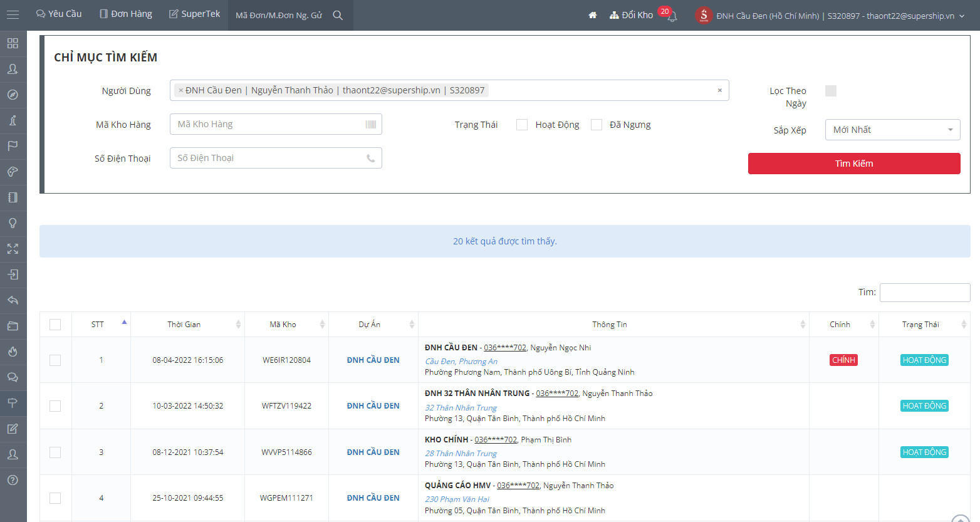The image size is (980, 522).
Task: Select row 4 checkbox for WGPEM111271
Action: 55,498
